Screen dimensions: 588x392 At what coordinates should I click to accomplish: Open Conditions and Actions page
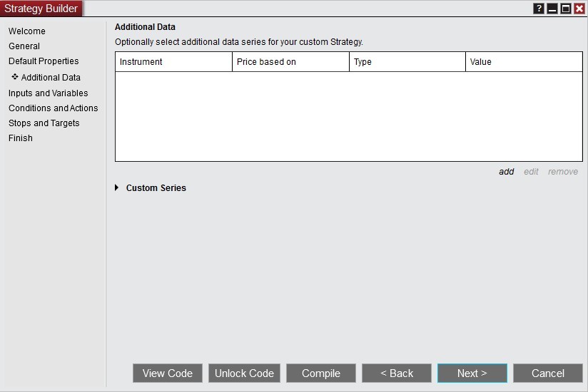54,108
